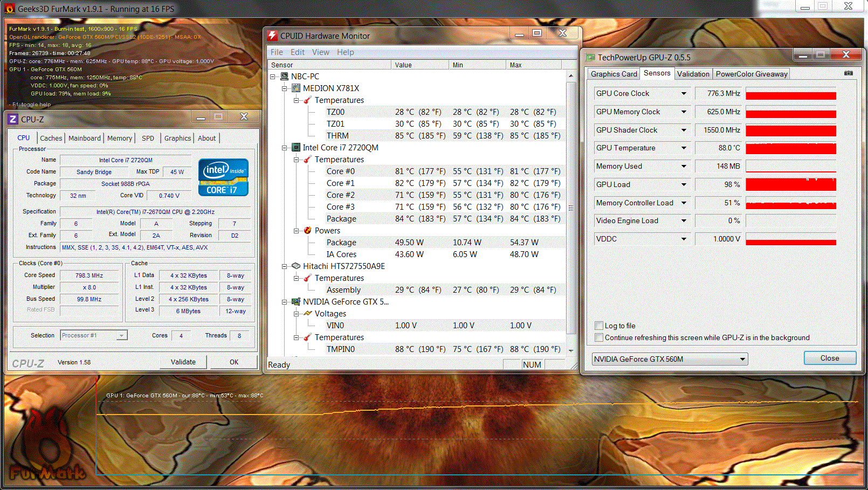Screen dimensions: 868x490
Task: Click the NVIDIA GeForce GTX graphics card icon
Action: (x=296, y=302)
